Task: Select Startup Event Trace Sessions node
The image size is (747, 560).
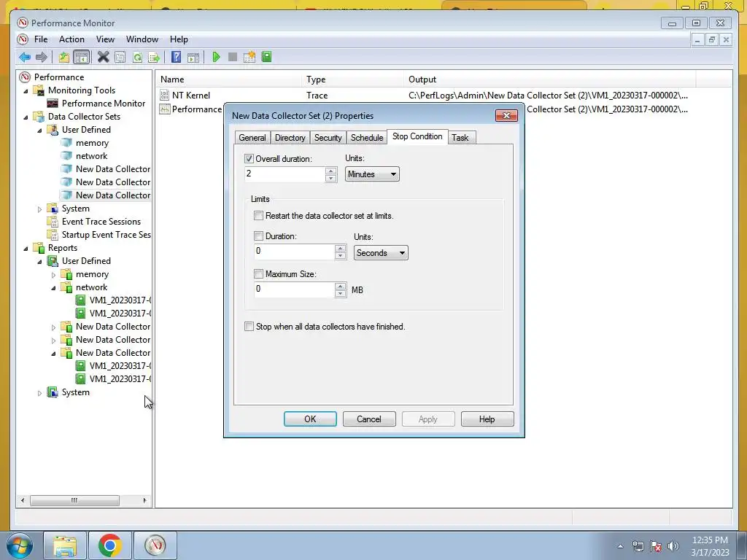Action: coord(107,235)
